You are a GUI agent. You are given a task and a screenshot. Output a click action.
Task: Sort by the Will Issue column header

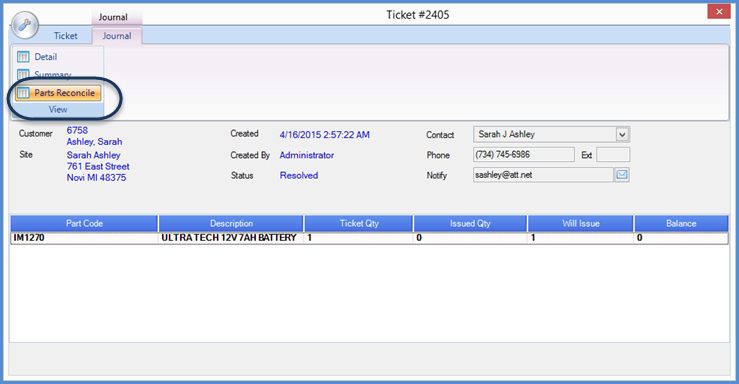581,223
